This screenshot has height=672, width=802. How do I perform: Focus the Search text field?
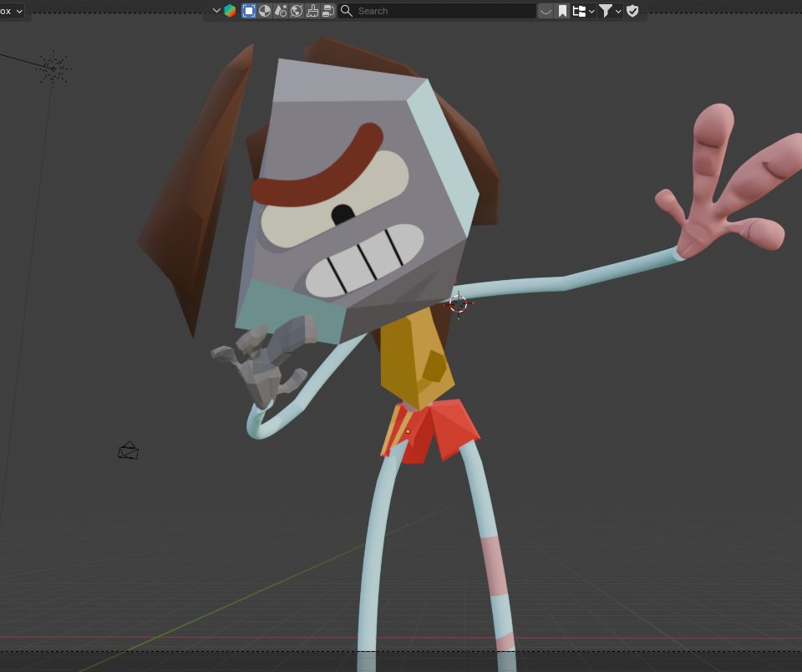[437, 11]
